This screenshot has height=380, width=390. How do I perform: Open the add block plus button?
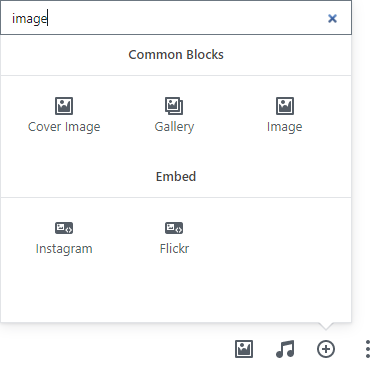pos(326,349)
